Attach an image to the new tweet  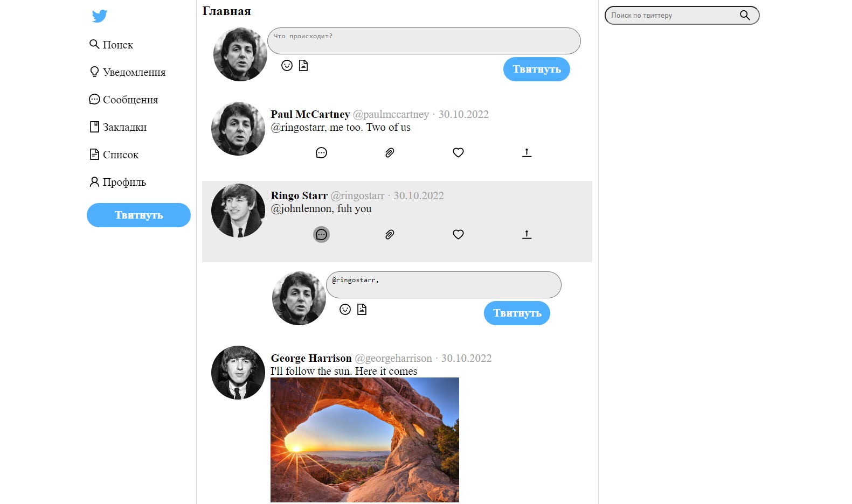pos(304,65)
